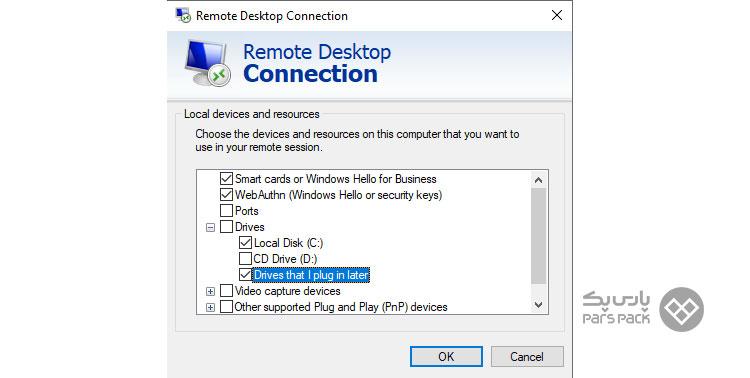The height and width of the screenshot is (378, 750).
Task: Expand Other supported Plug and Play devices node
Action: (210, 307)
